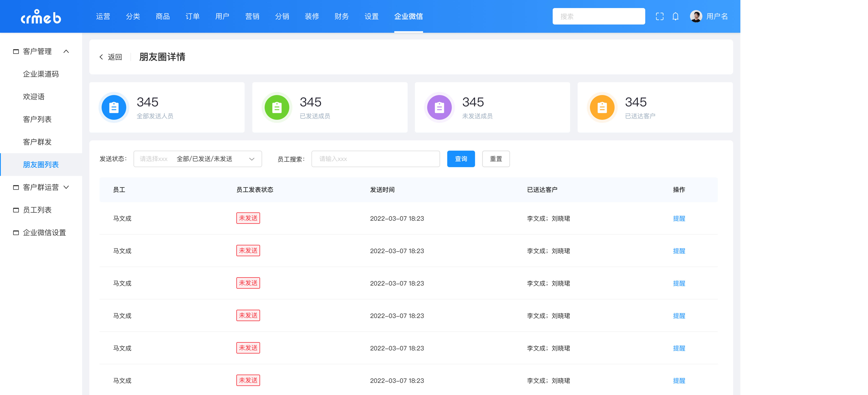Click folder icon beside 企业微信设置
This screenshot has width=868, height=395.
click(16, 232)
